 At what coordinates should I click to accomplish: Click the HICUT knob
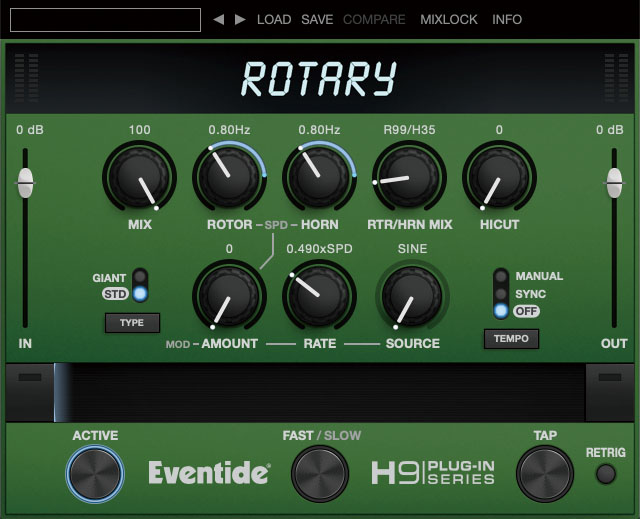pos(499,177)
